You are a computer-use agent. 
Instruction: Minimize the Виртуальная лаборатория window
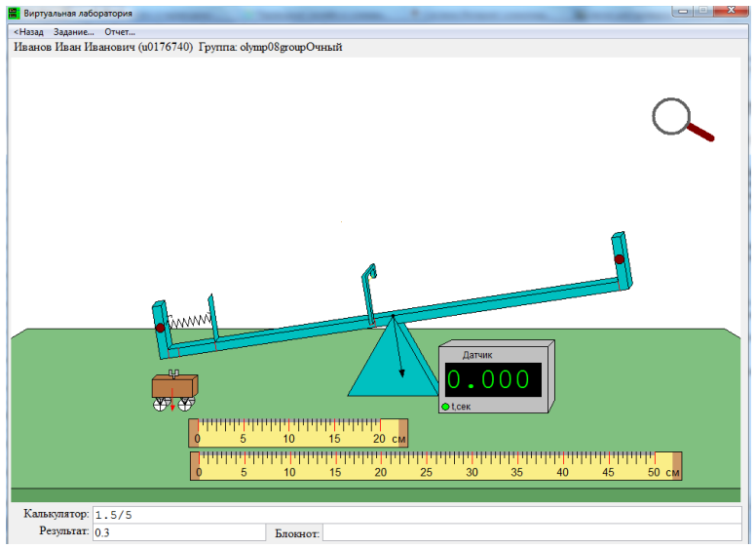(x=683, y=11)
